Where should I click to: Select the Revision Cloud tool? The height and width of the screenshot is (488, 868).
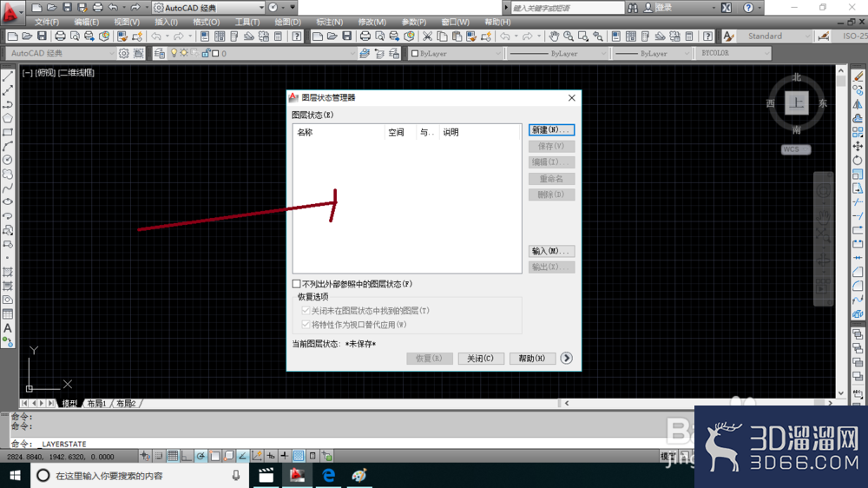[x=8, y=174]
